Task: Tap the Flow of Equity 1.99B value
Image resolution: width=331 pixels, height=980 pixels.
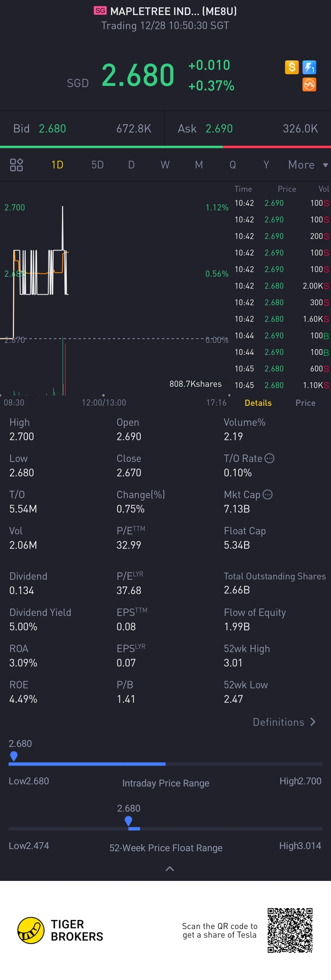Action: point(237,627)
